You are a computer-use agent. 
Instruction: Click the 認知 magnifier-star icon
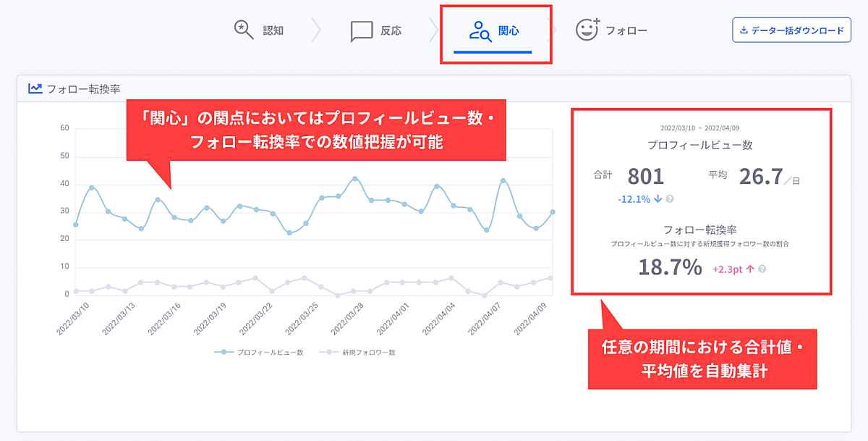[x=244, y=30]
